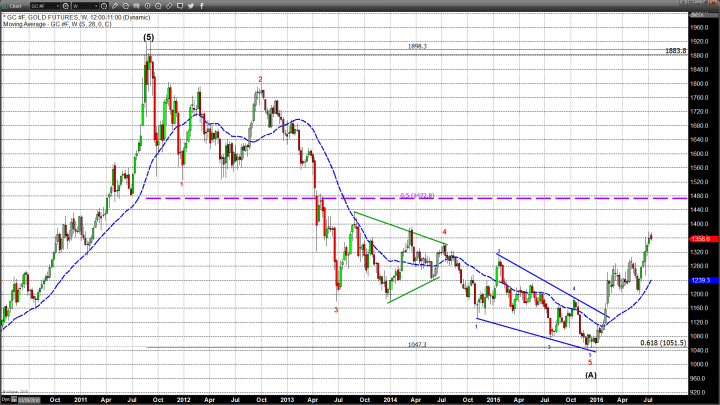Click the chart trading tool icon
This screenshot has height=405, width=720.
[x=136, y=6]
